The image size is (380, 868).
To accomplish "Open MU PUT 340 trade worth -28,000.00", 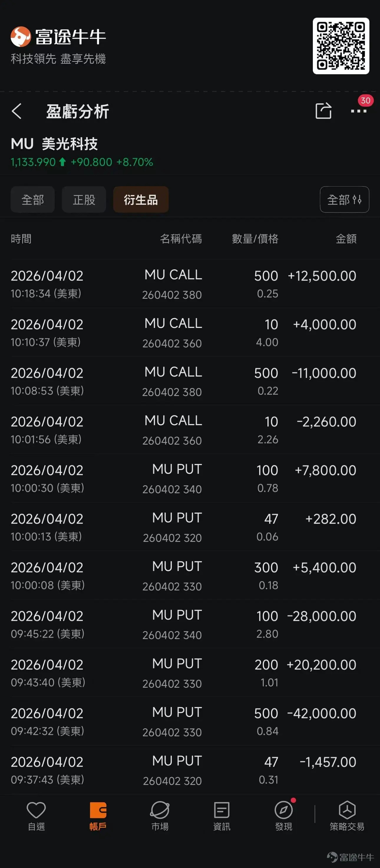I will tap(190, 624).
